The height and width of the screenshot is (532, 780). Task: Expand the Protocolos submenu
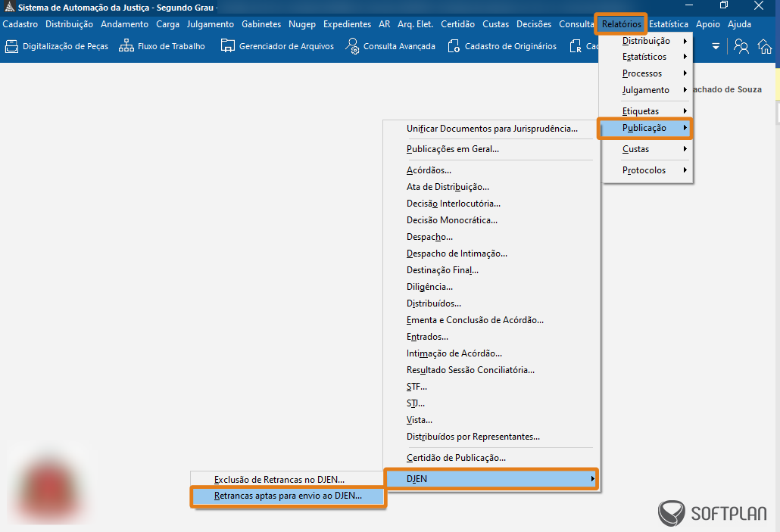coord(644,170)
